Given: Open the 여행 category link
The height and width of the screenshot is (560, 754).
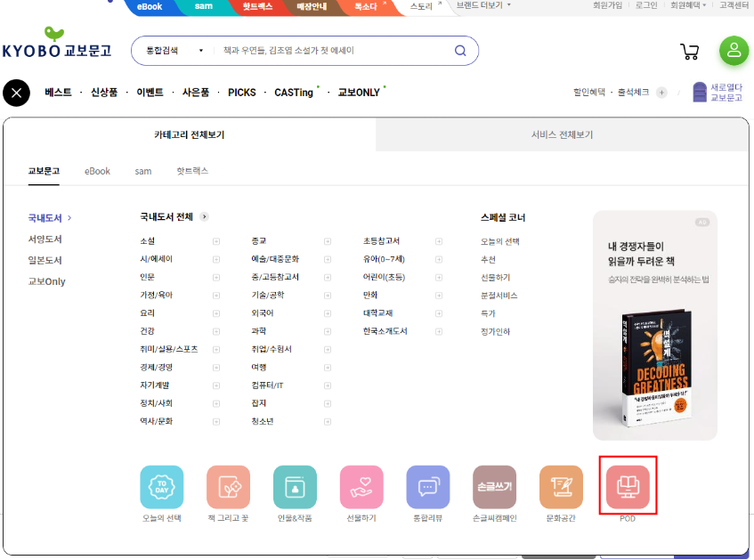Looking at the screenshot, I should click(259, 367).
